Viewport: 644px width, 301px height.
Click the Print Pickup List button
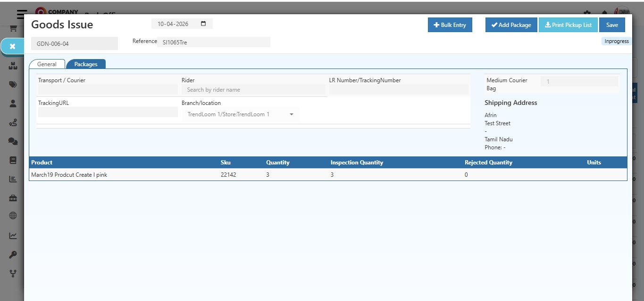[x=568, y=25]
